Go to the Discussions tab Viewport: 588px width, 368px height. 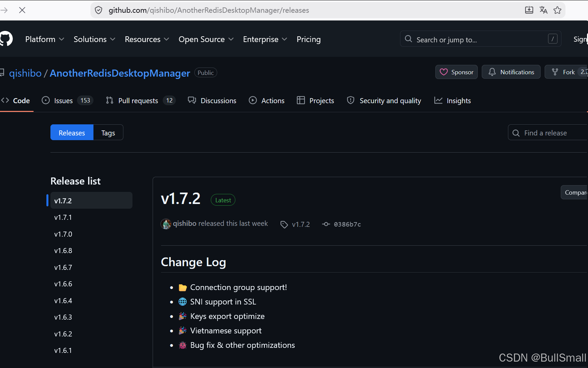(212, 100)
